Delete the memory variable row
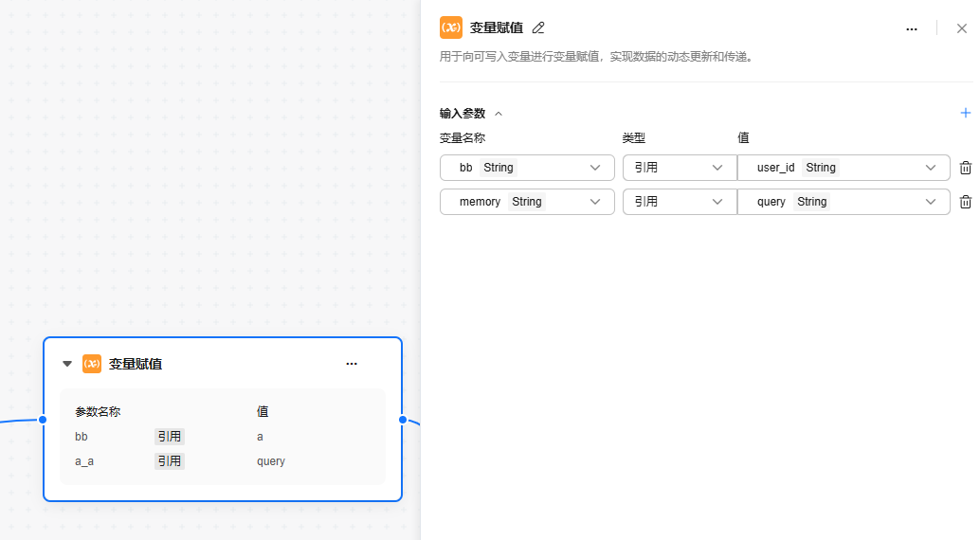 [x=965, y=202]
